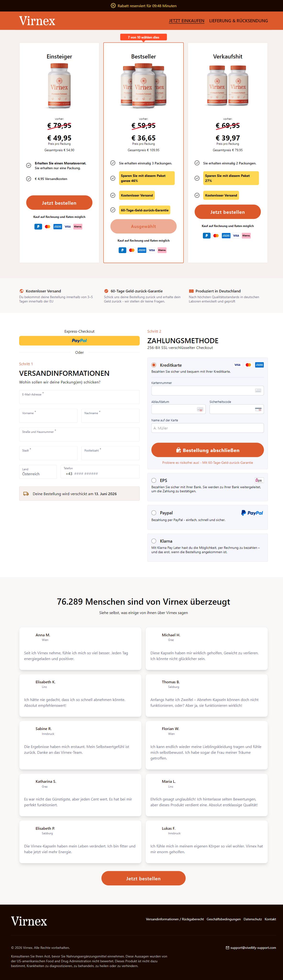Click Jetzt bestellen on the Einsteiger package
The width and height of the screenshot is (283, 980).
59,203
